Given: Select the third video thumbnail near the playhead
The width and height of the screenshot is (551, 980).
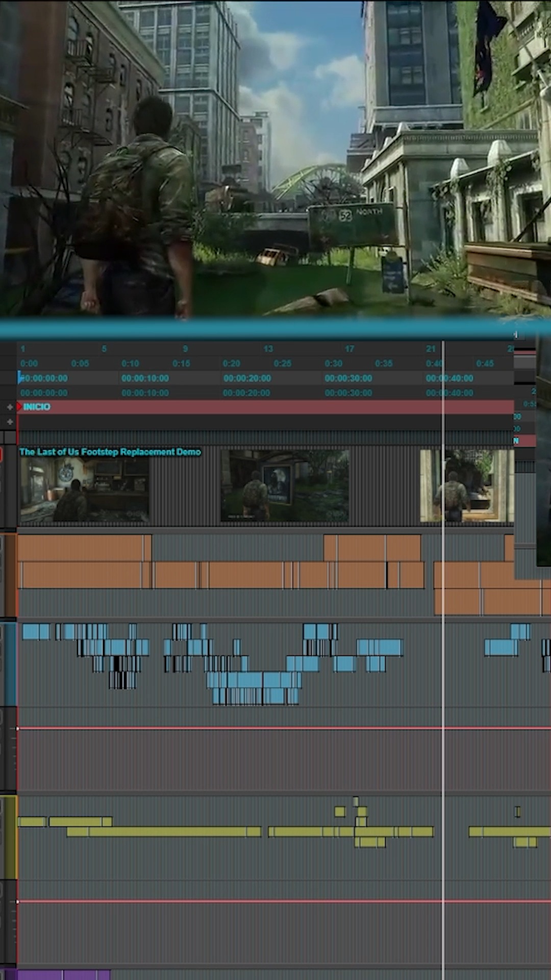Looking at the screenshot, I should tap(466, 486).
